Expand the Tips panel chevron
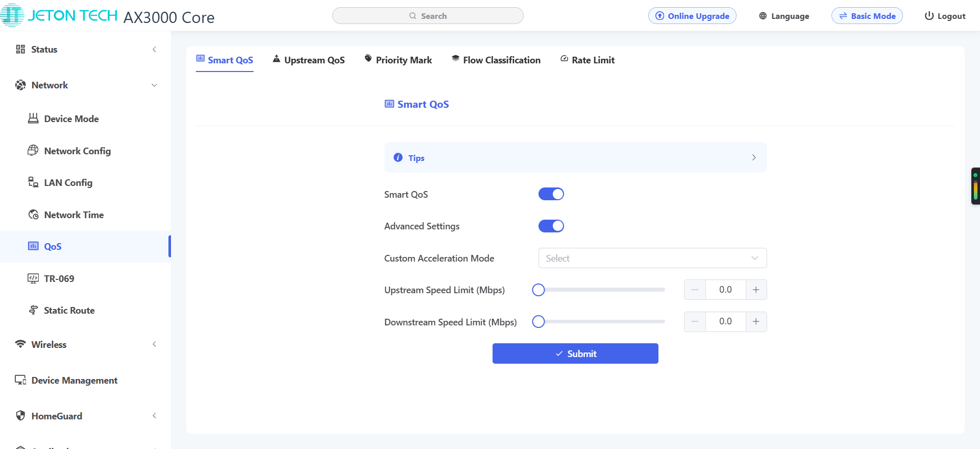 click(x=754, y=157)
